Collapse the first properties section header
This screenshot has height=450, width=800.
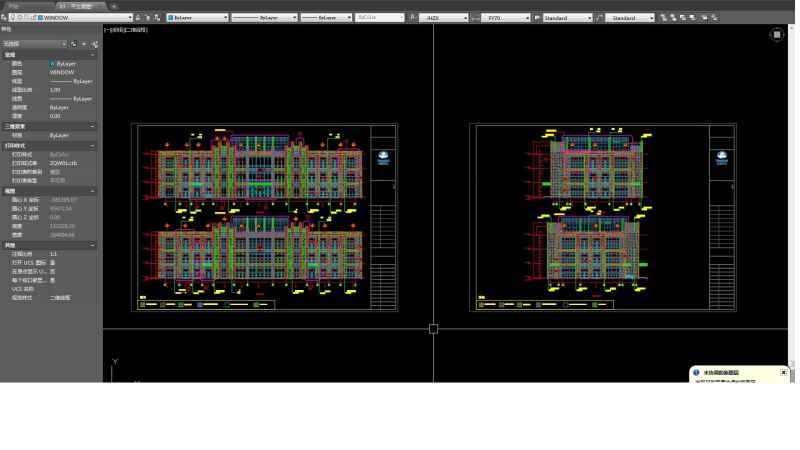pyautogui.click(x=48, y=55)
